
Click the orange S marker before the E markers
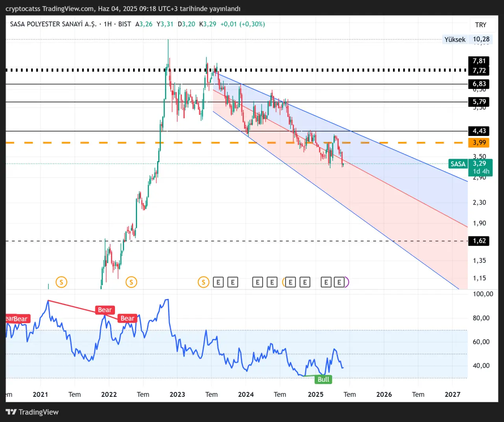(203, 282)
